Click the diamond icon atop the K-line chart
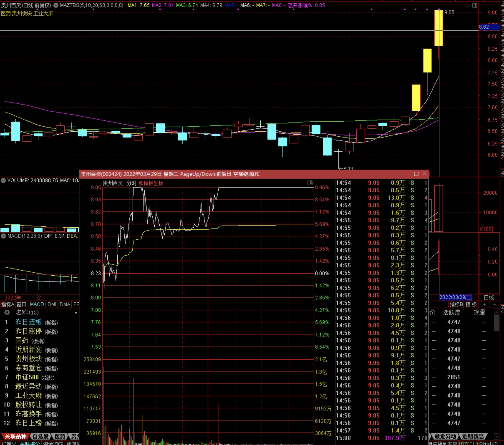Screen dimensions: 504x445 point(467,6)
